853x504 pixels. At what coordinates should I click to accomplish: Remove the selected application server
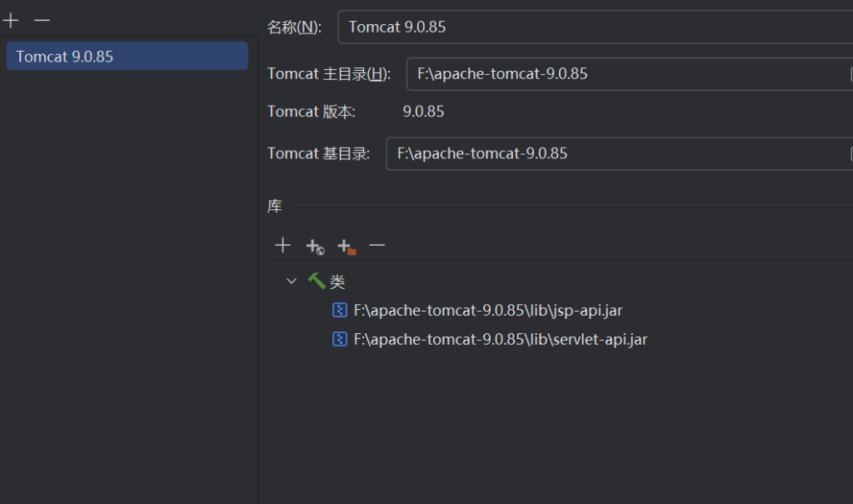click(x=42, y=20)
